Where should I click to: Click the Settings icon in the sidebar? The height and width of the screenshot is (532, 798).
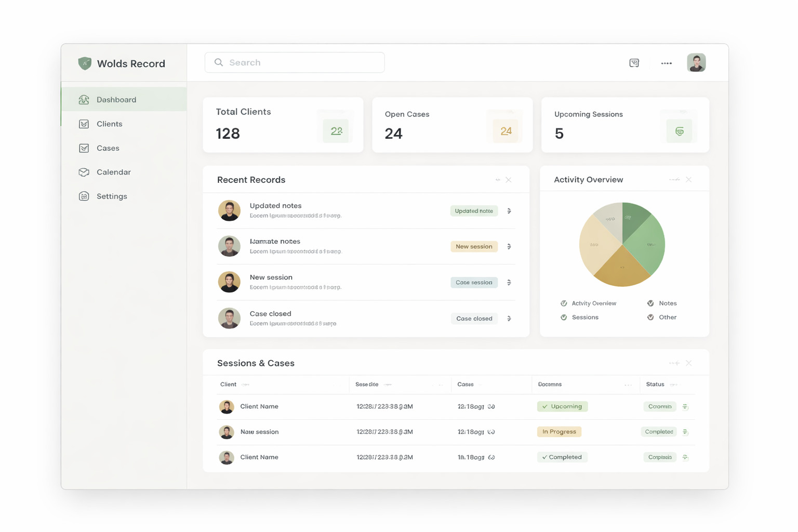tap(84, 196)
